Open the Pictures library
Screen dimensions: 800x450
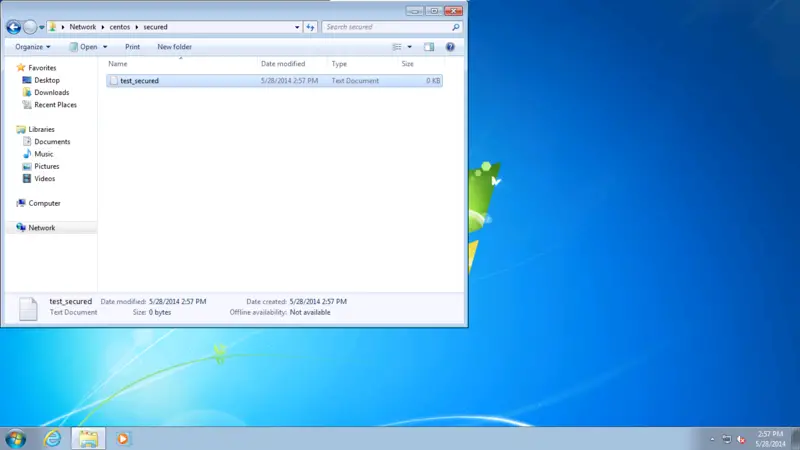46,166
